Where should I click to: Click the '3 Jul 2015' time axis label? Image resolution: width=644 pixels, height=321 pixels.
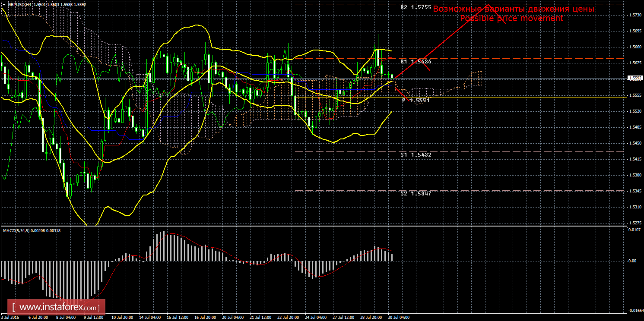(10, 317)
